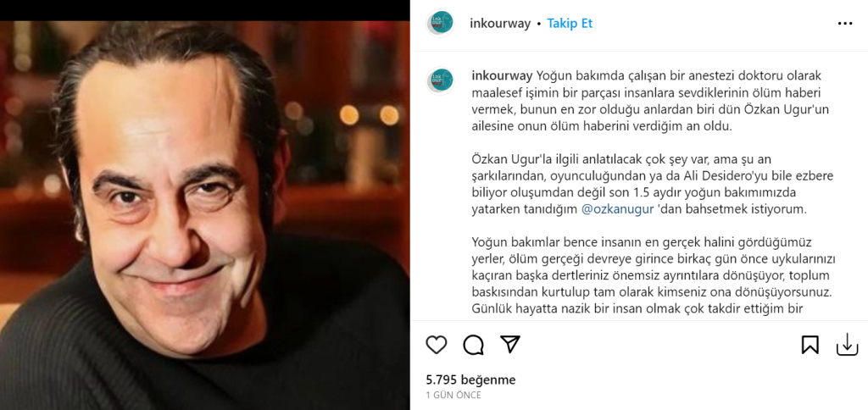The width and height of the screenshot is (868, 410).
Task: Click the black bar above the photo
Action: [205, 10]
